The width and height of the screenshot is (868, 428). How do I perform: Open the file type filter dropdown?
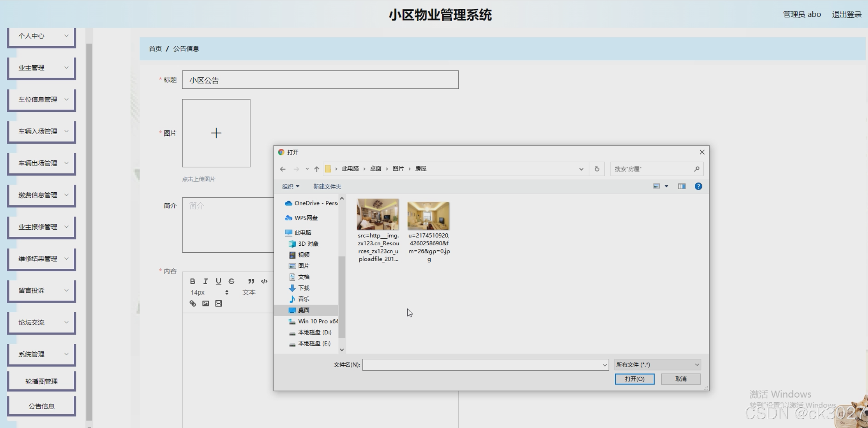pyautogui.click(x=657, y=365)
